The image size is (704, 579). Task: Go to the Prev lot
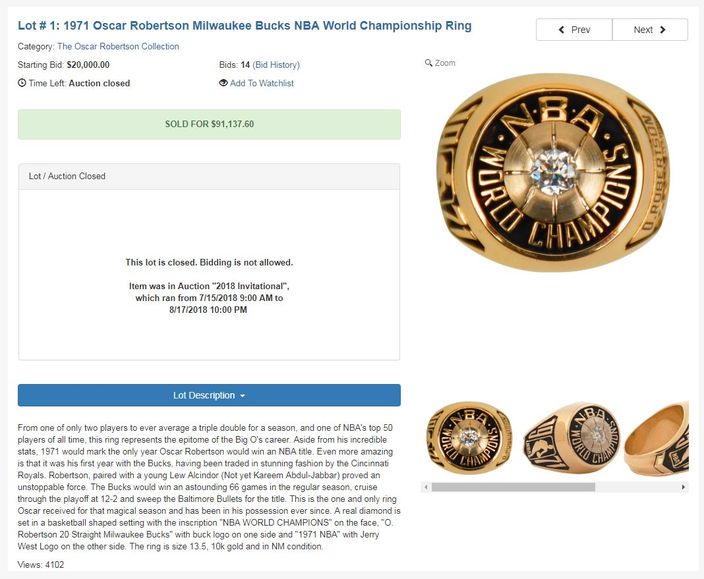coord(574,30)
